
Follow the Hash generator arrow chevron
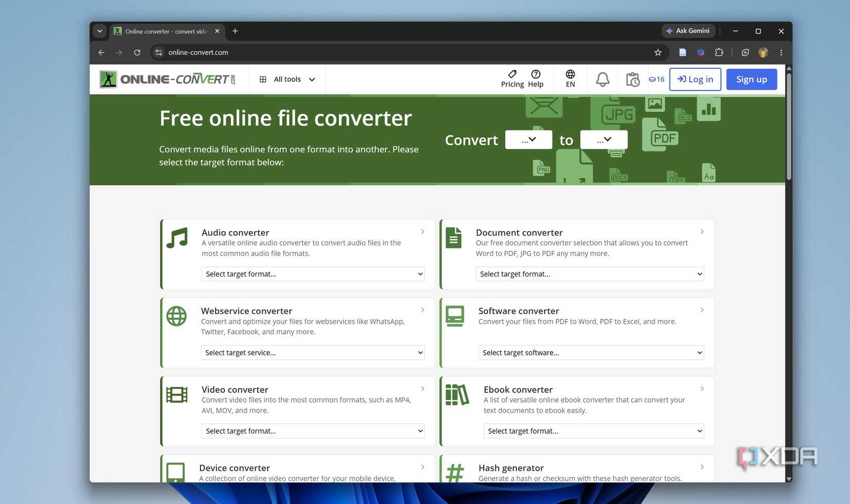(702, 467)
